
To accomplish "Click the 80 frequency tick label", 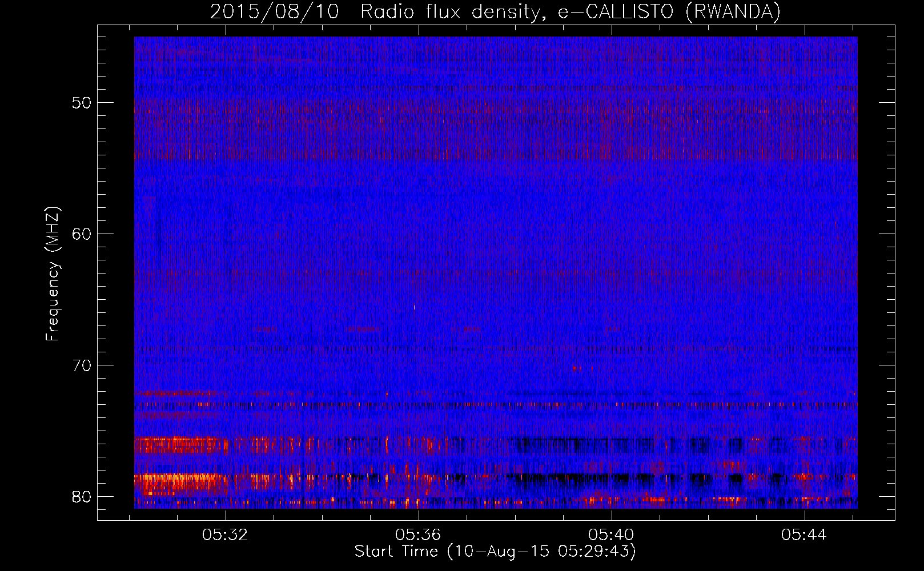I will tap(82, 497).
